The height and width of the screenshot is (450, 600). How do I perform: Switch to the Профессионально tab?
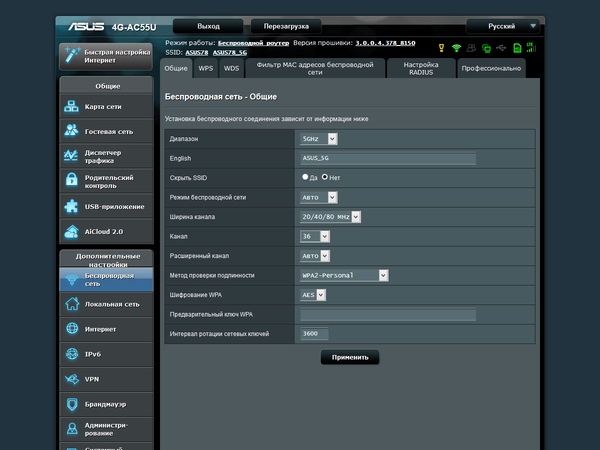point(491,68)
